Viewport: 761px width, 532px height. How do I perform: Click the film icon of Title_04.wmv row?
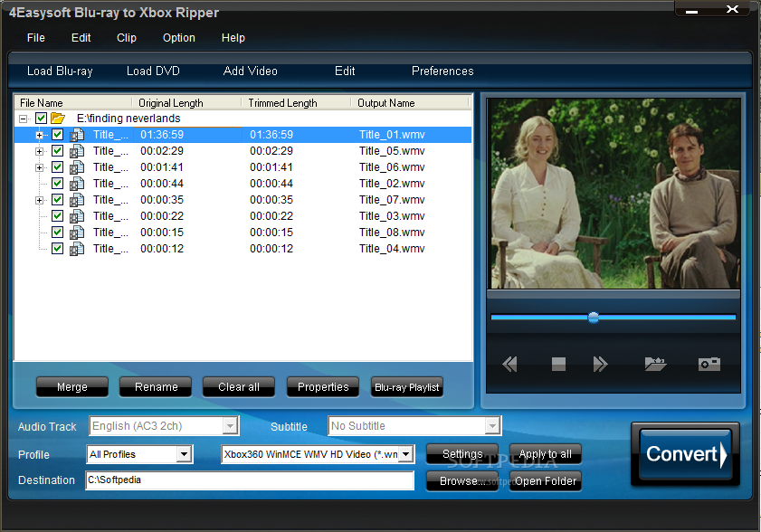point(77,249)
